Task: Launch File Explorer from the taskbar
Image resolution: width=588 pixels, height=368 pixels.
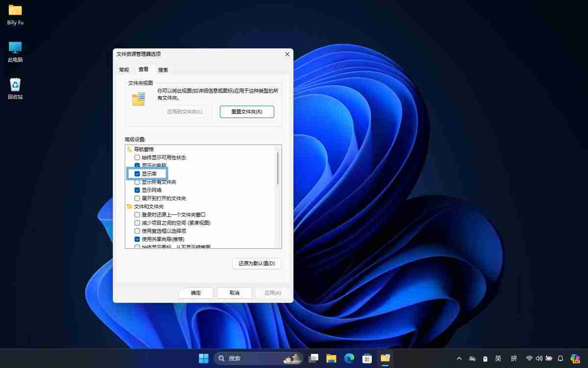Action: [x=331, y=358]
